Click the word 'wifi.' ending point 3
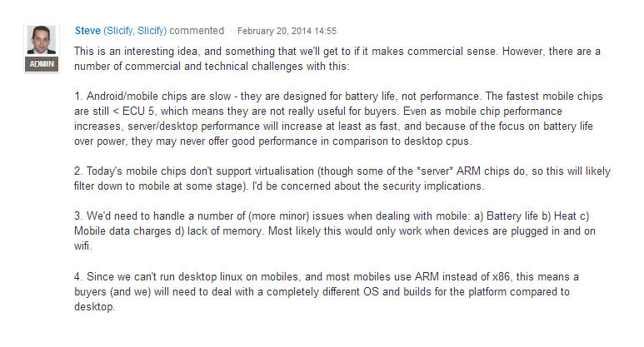644x347 pixels. pos(83,246)
